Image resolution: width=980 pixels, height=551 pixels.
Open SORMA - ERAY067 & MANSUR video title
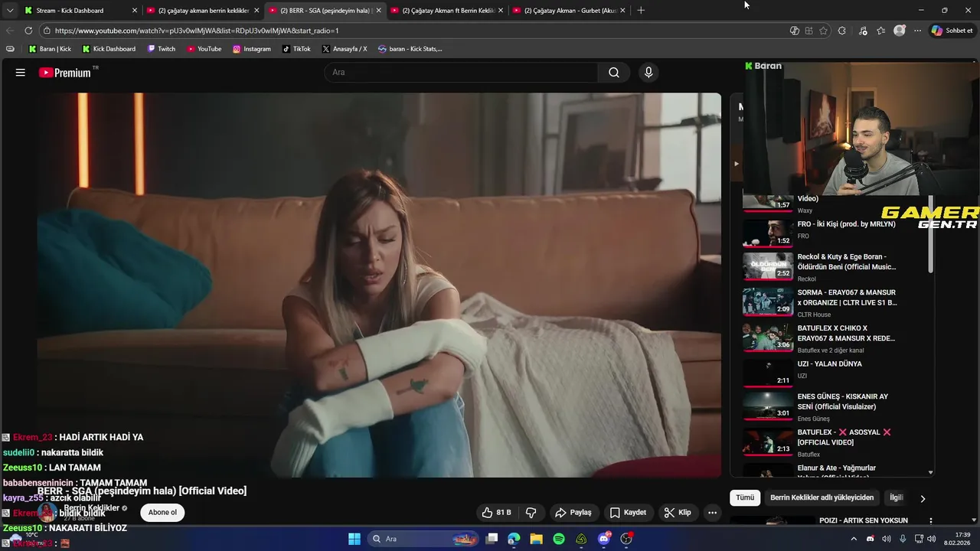[x=847, y=298]
